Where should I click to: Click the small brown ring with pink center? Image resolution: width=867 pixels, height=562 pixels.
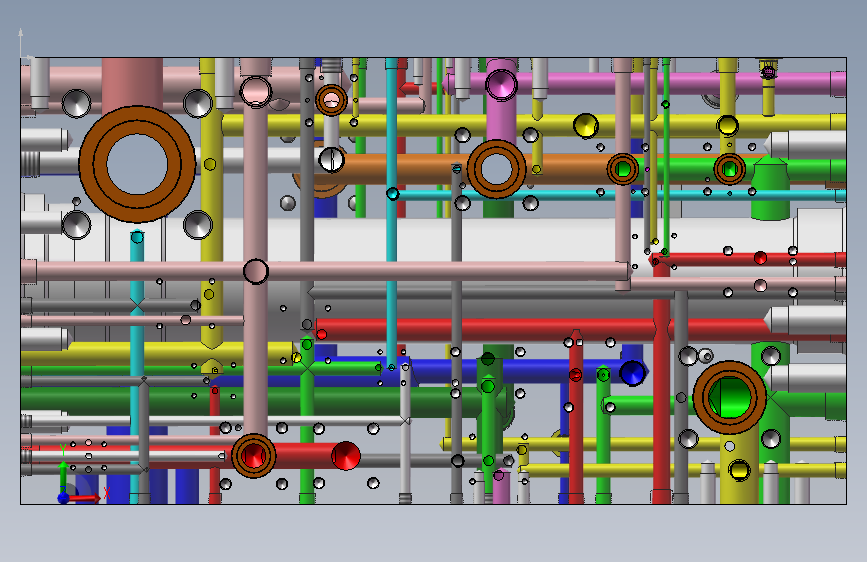click(331, 100)
